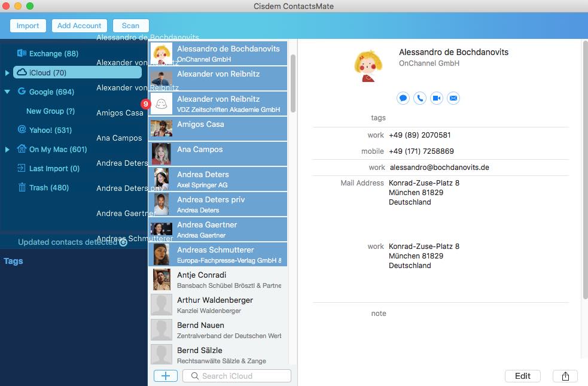Open the Import button
The image size is (588, 386).
[28, 26]
